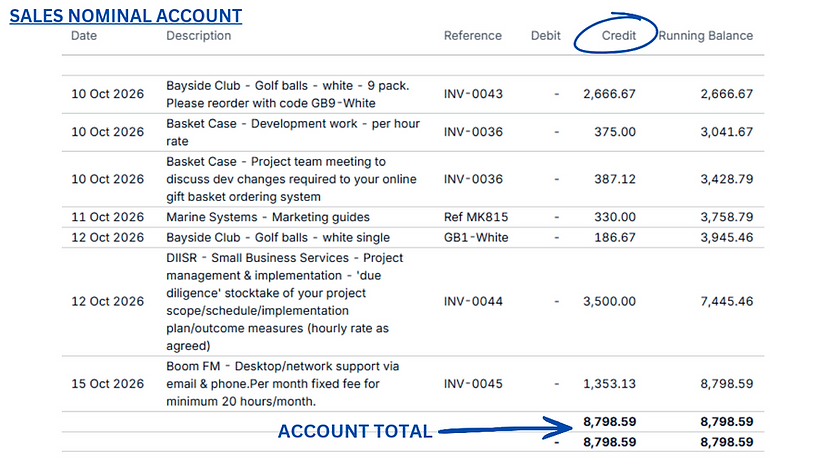Select the Bayside Club 9 pack golf balls description
This screenshot has height=473, width=840.
[x=288, y=94]
